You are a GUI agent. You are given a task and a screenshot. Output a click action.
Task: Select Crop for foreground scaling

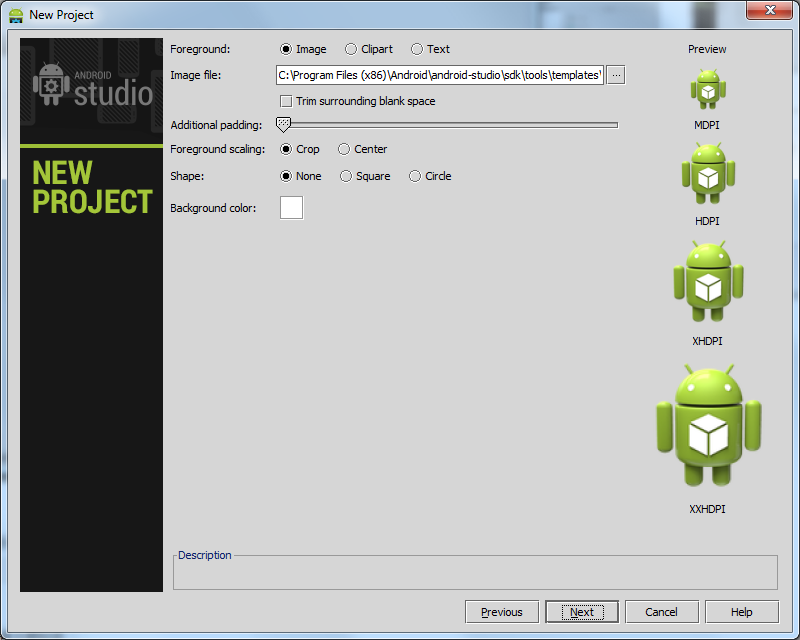(284, 148)
